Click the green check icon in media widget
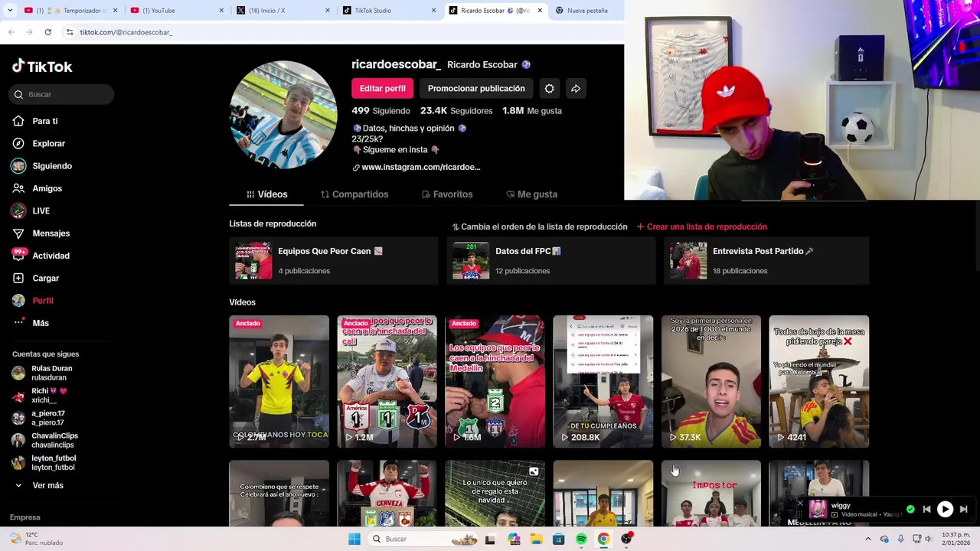 click(x=910, y=509)
